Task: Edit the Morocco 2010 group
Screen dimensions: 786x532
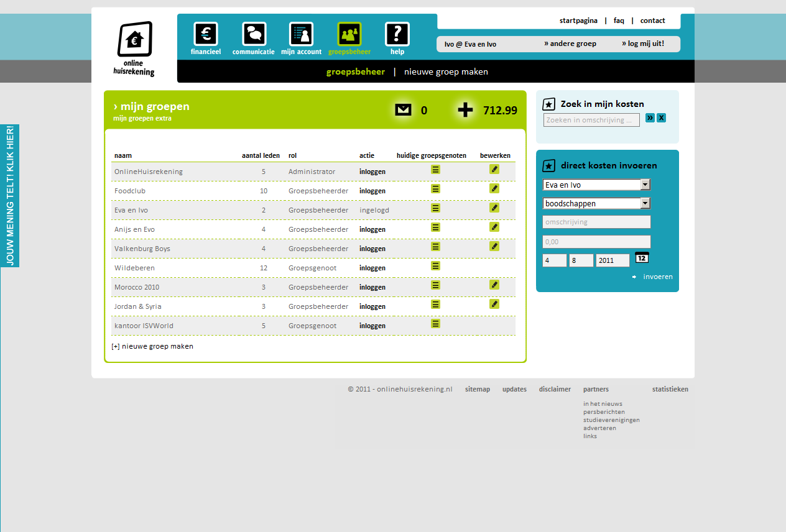Action: coord(494,285)
